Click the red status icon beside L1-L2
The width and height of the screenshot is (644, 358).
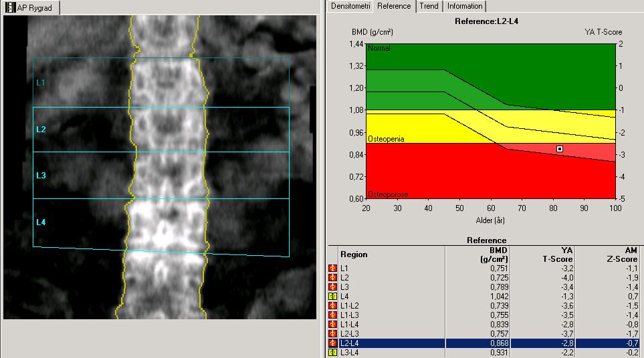pyautogui.click(x=332, y=306)
